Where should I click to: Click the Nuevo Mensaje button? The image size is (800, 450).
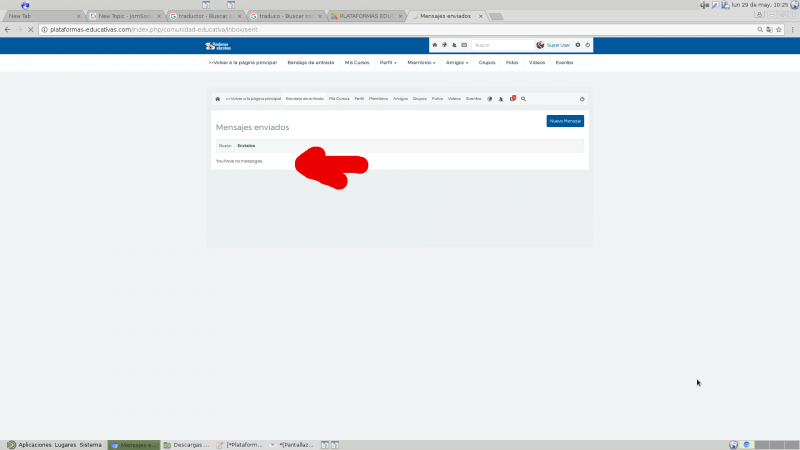(x=565, y=121)
